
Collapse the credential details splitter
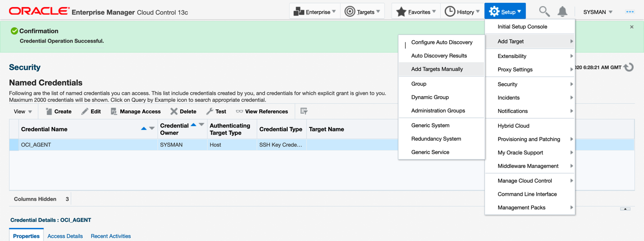[x=625, y=209]
